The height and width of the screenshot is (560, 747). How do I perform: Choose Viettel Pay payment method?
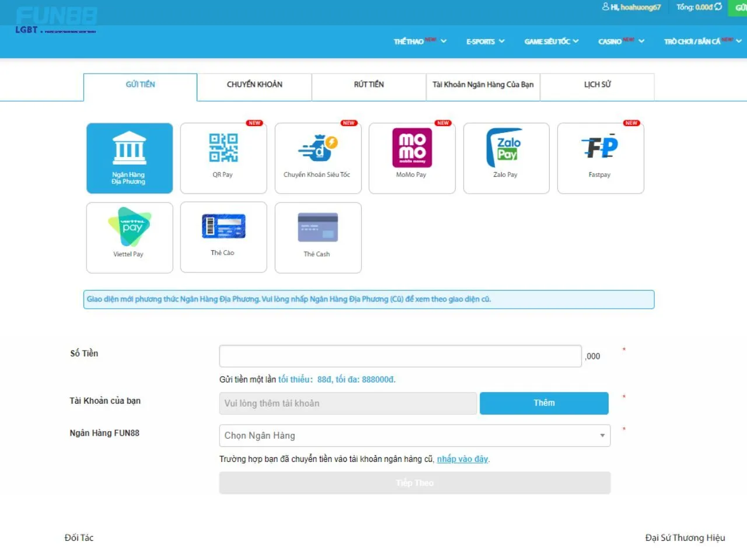click(x=130, y=237)
